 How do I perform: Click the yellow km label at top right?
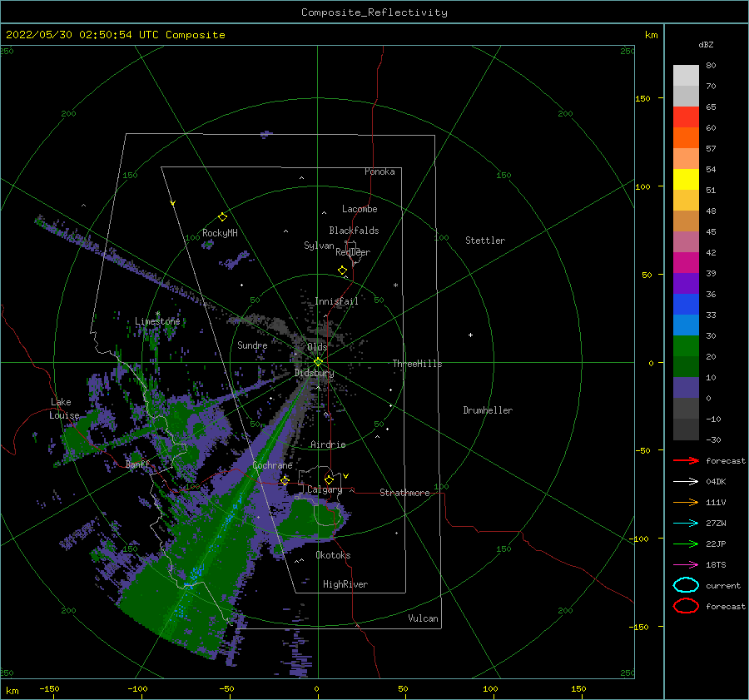tap(651, 35)
